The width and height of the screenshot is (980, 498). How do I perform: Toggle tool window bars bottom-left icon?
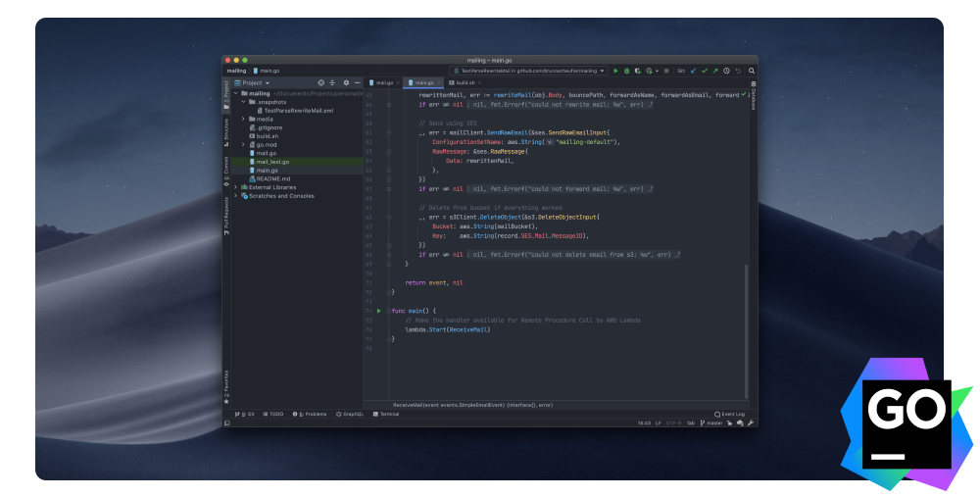tap(227, 423)
